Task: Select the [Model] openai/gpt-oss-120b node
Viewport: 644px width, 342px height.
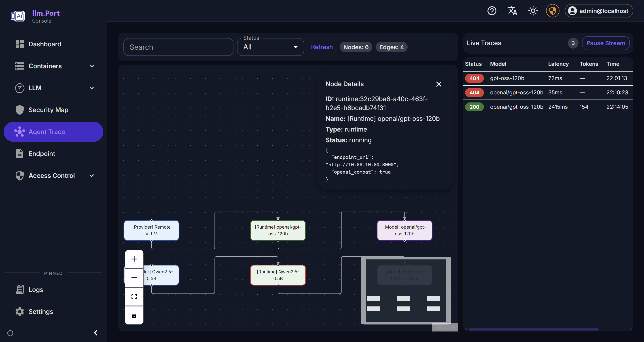Action: 404,230
